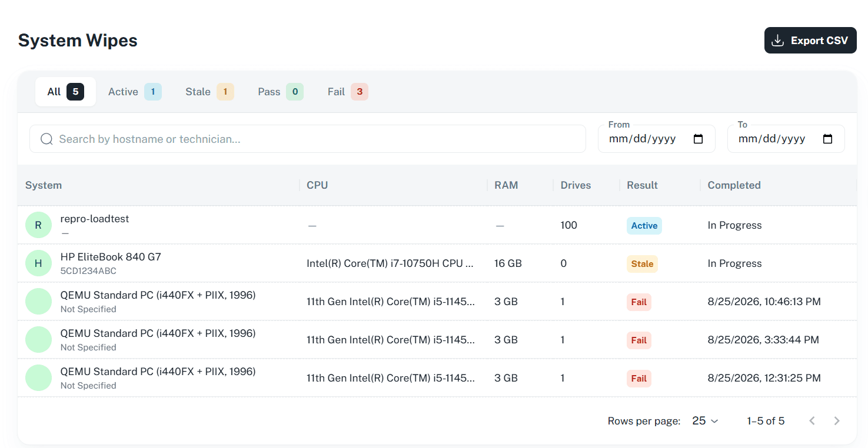This screenshot has width=868, height=448.
Task: Click the R avatar for repro-loadtest
Action: click(x=38, y=225)
